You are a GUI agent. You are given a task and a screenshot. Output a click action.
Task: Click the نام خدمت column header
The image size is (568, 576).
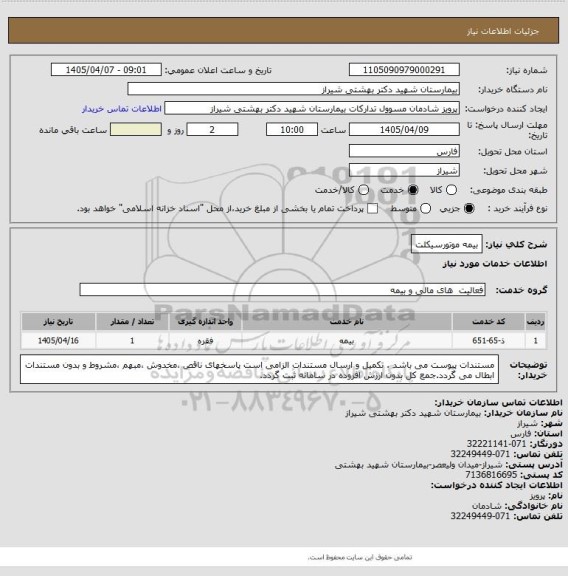(x=347, y=322)
